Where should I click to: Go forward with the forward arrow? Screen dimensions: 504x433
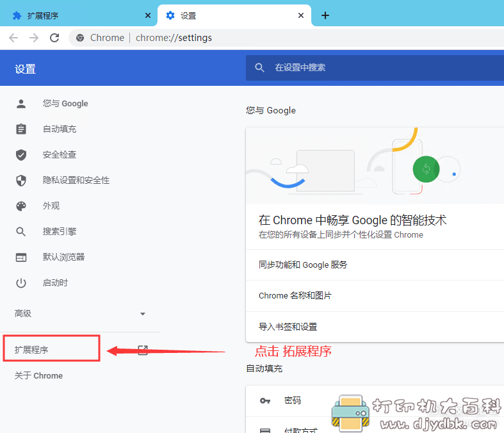tap(34, 38)
